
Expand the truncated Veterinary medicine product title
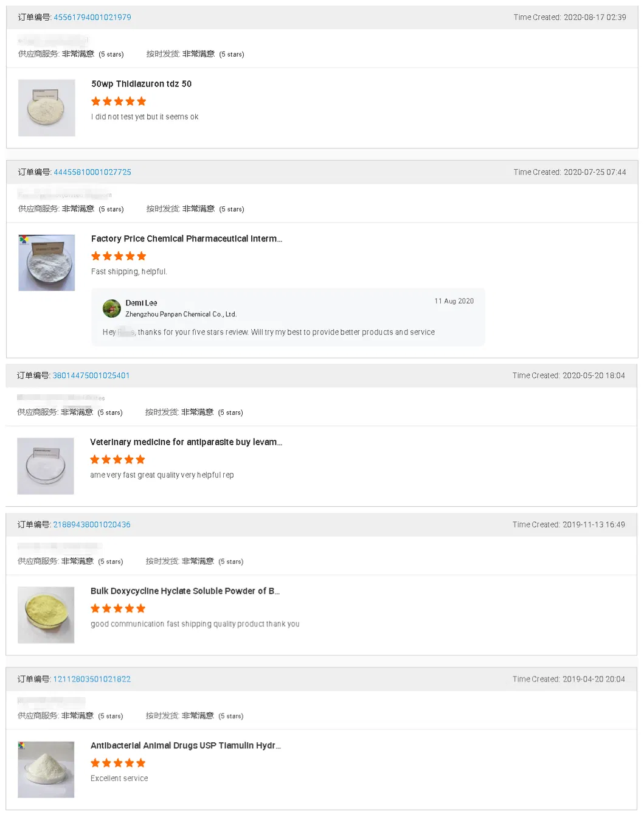(186, 442)
